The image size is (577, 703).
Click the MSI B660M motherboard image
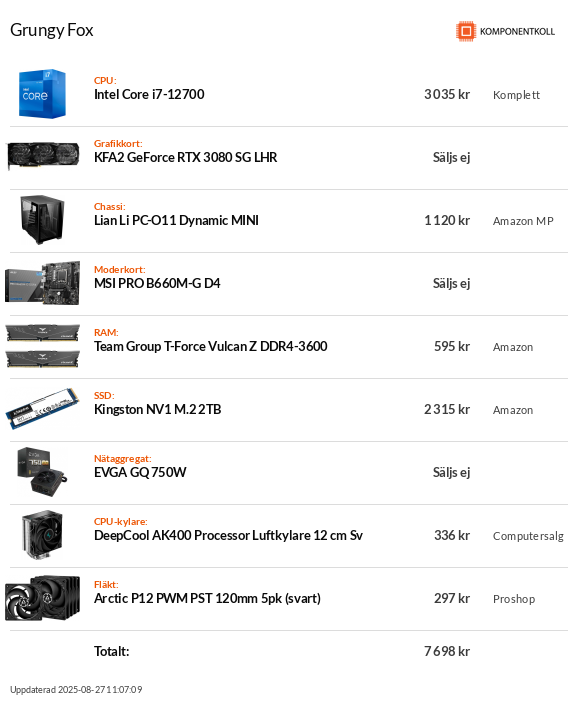[43, 283]
